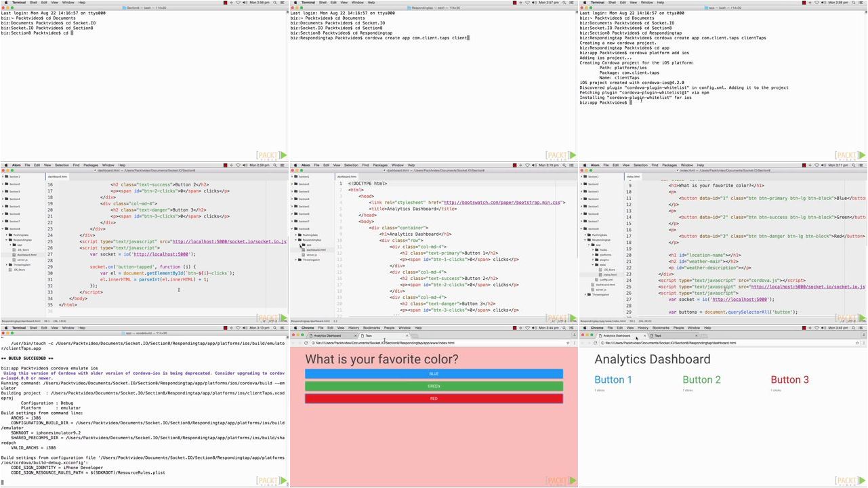The width and height of the screenshot is (868, 488).
Task: Click the Button 2 heading on Analytics Dashboard
Action: point(701,380)
